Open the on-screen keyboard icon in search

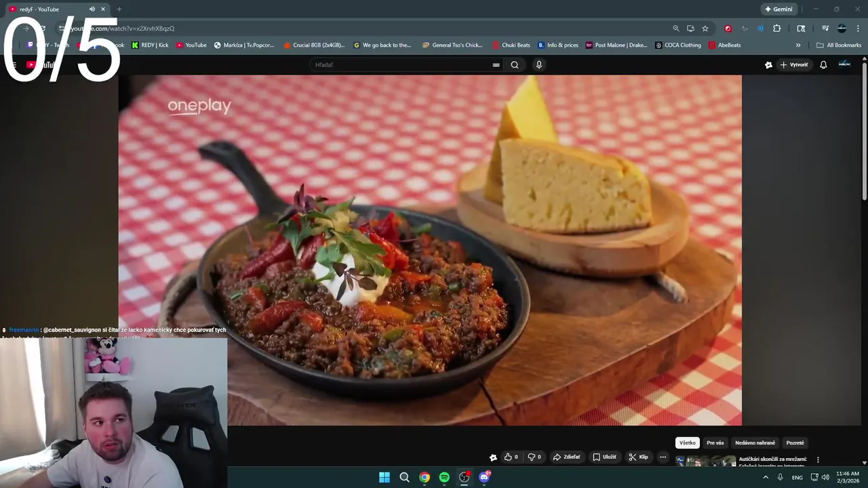(x=496, y=65)
